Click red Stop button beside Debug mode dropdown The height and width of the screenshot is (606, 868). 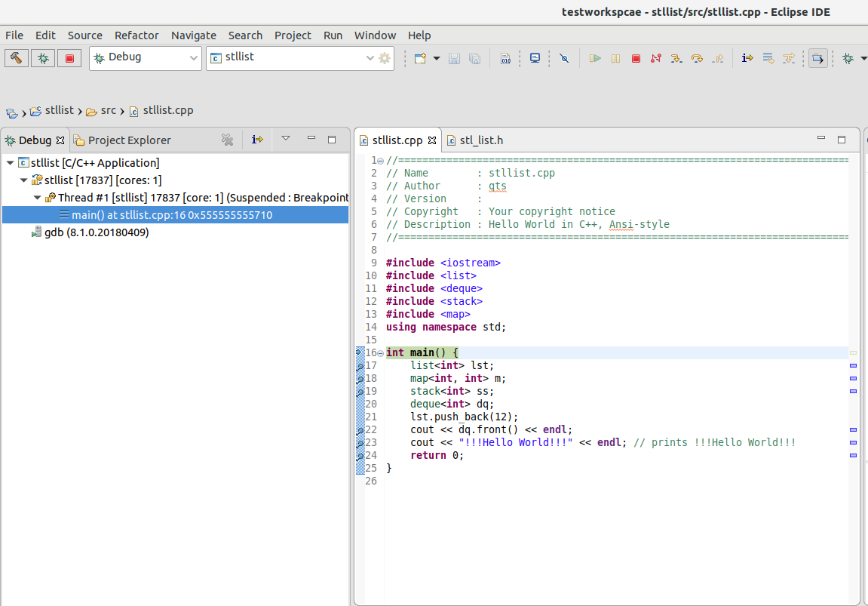coord(69,57)
